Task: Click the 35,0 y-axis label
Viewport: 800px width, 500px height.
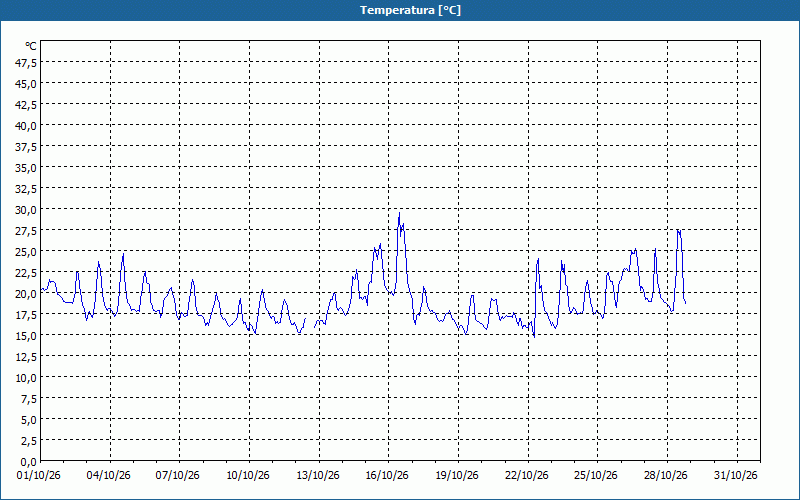Action: [x=27, y=168]
